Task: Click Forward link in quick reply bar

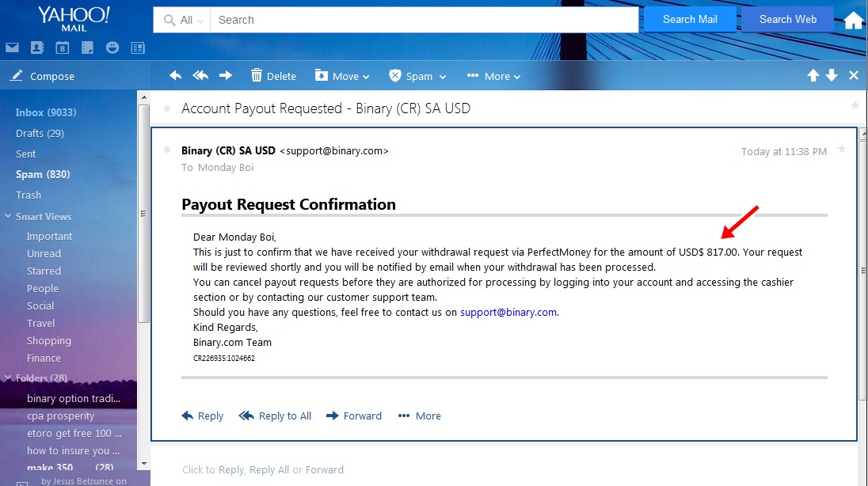Action: pos(325,470)
